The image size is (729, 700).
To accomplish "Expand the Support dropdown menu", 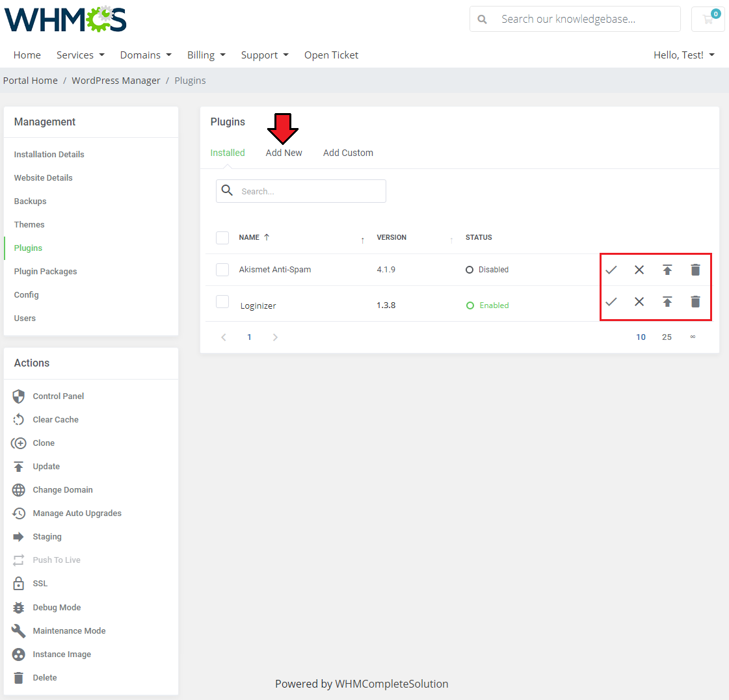I will [265, 55].
